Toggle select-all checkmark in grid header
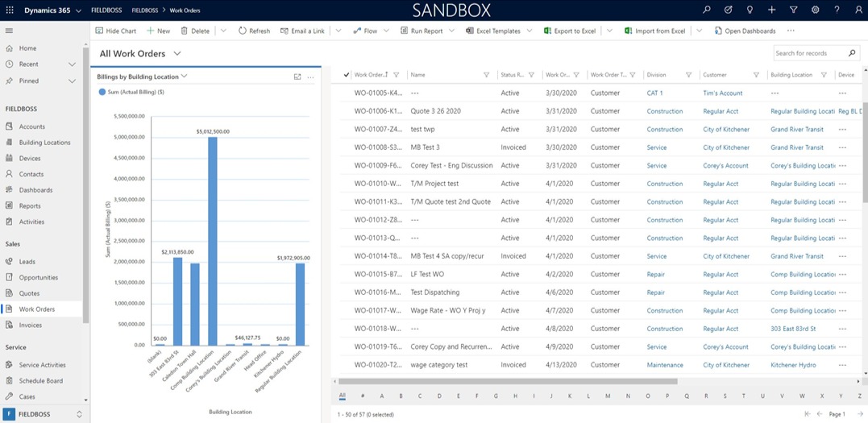 [347, 75]
